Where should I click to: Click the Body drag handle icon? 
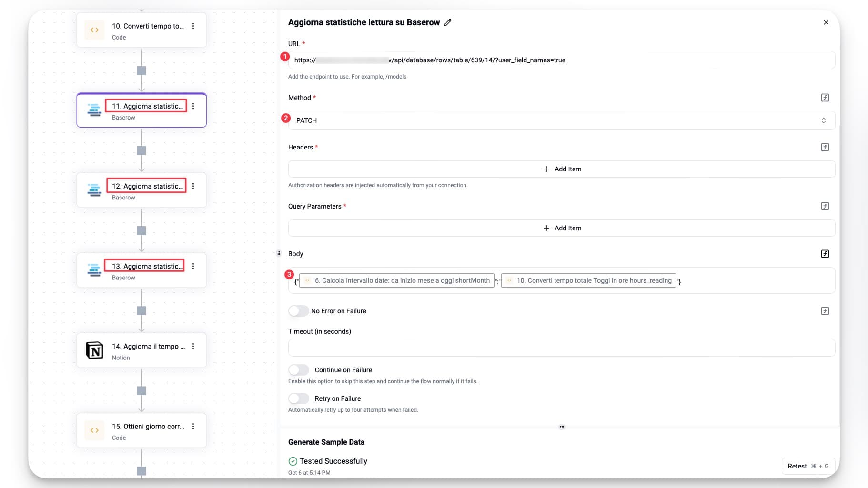(279, 253)
